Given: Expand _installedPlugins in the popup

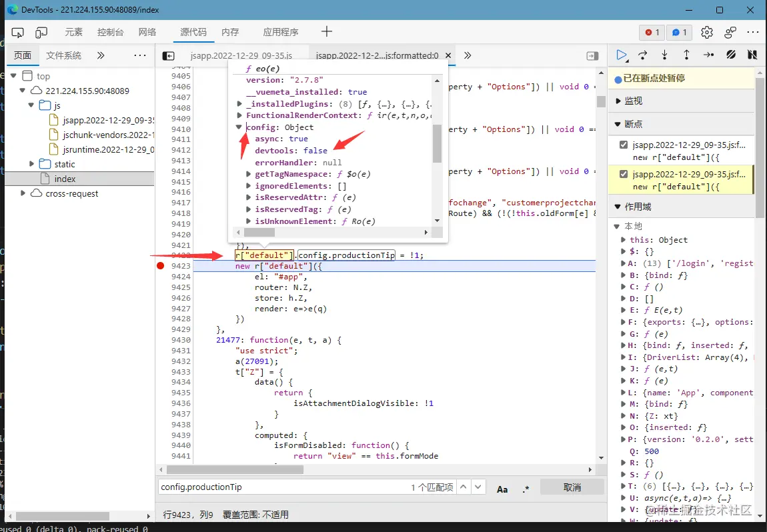Looking at the screenshot, I should pyautogui.click(x=239, y=103).
